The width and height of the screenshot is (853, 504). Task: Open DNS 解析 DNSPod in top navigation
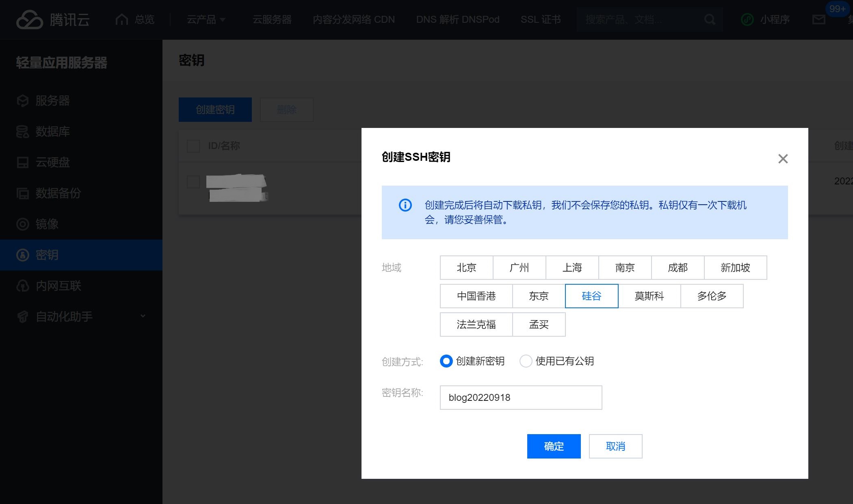(x=458, y=19)
